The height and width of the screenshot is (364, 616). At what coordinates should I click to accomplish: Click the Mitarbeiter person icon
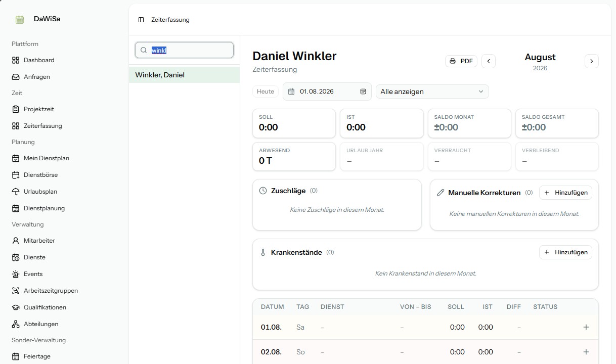tap(16, 241)
